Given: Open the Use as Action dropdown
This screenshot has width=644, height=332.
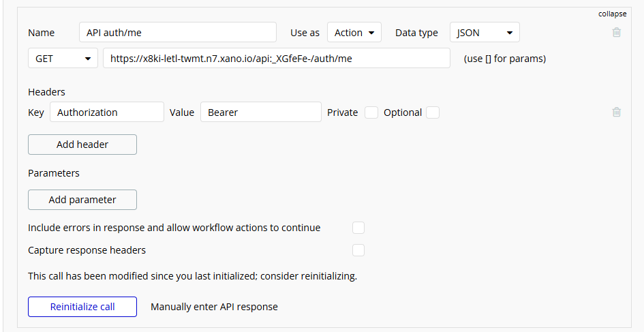Looking at the screenshot, I should 354,33.
